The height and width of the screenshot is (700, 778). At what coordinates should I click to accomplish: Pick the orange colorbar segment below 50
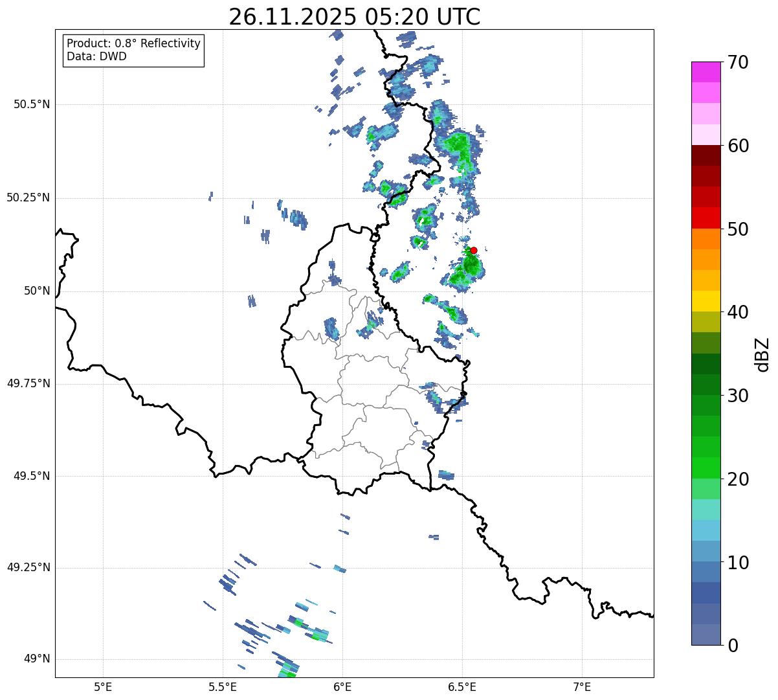[x=706, y=239]
